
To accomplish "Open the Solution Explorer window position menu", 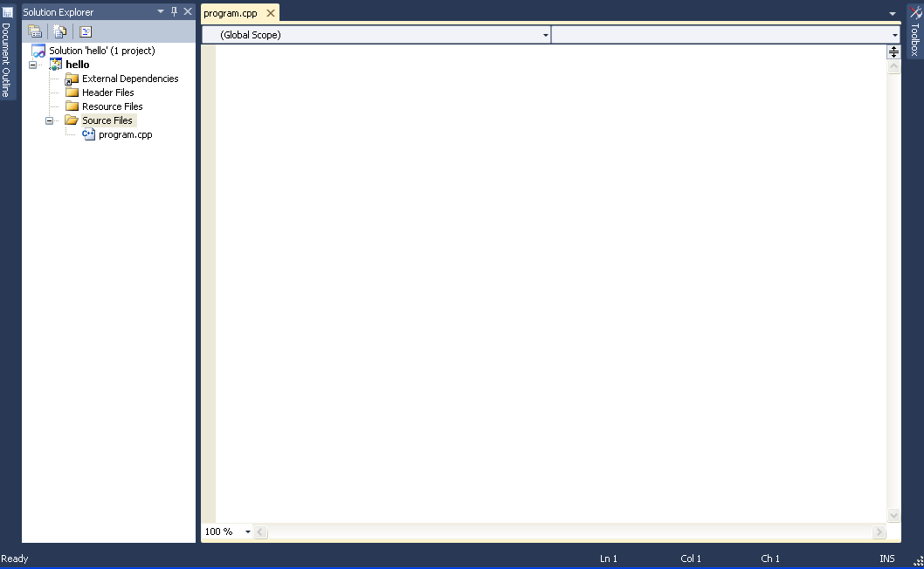I will click(161, 11).
